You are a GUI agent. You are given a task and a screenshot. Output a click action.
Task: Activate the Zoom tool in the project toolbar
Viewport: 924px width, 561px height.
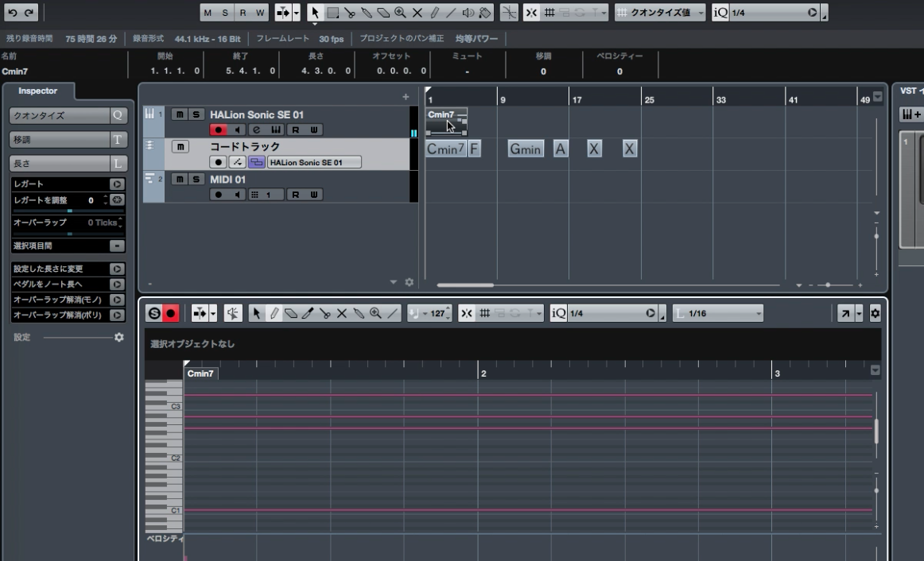click(400, 12)
